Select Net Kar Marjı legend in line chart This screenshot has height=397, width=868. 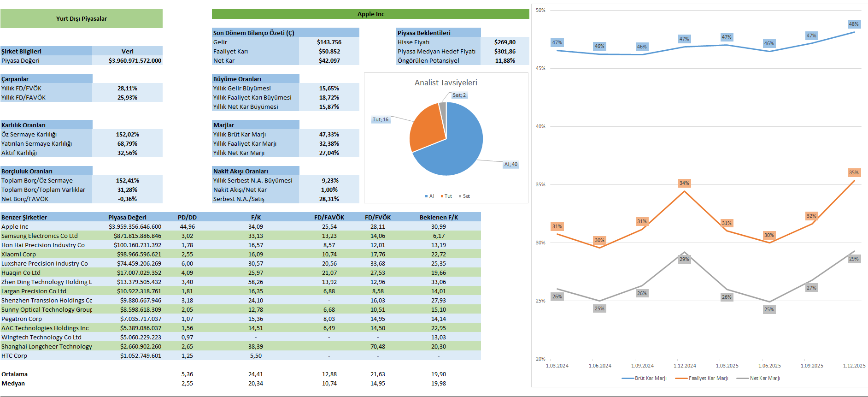coord(764,379)
